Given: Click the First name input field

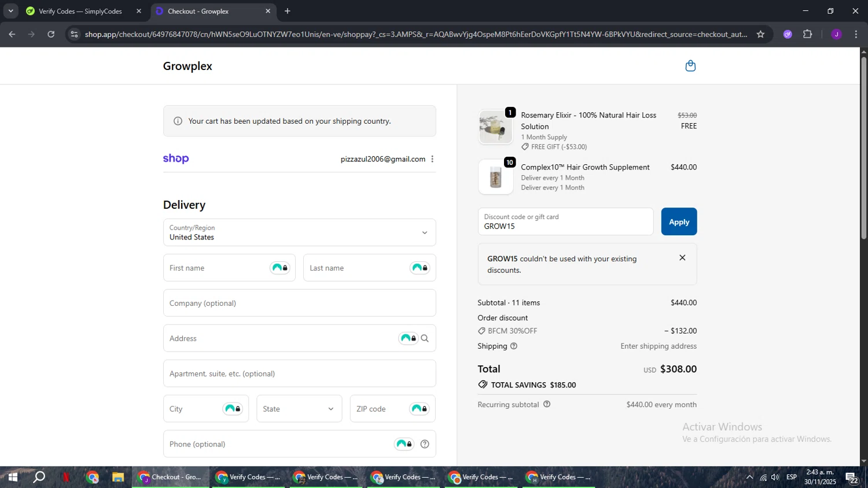Looking at the screenshot, I should [x=229, y=268].
